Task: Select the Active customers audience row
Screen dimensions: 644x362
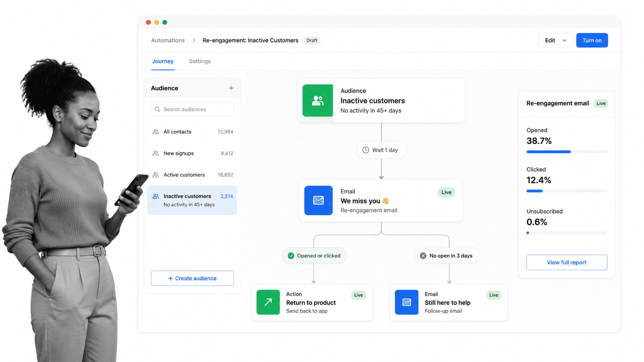Action: click(192, 175)
